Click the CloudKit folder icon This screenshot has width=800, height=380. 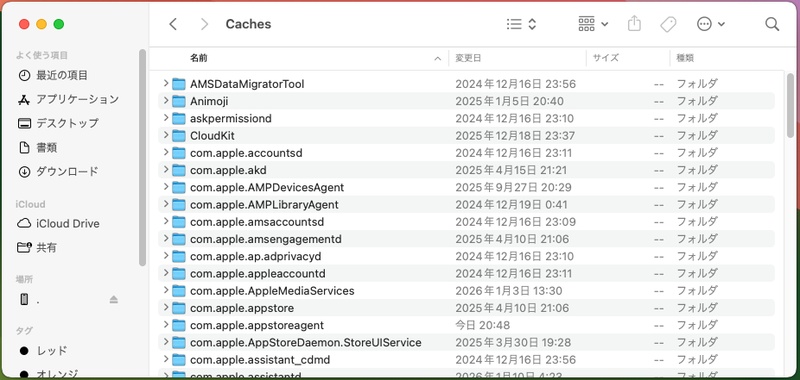point(179,136)
